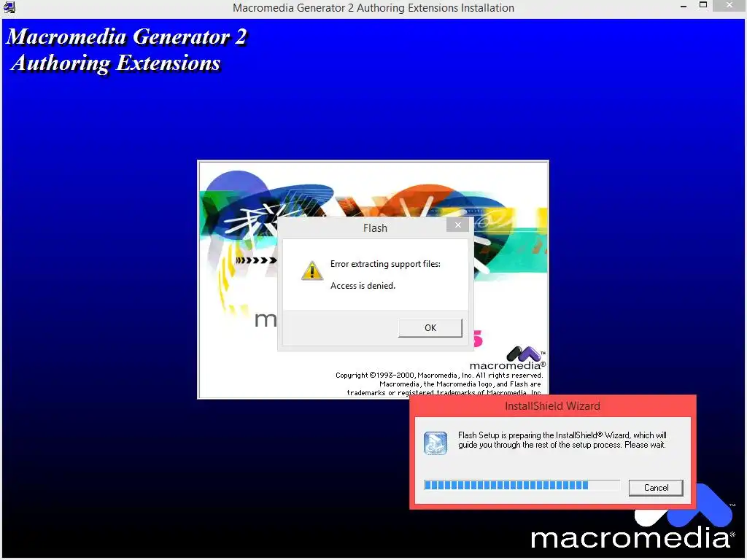Click the InstallShield progress bar
Viewport: 747px width, 560px height.
522,485
